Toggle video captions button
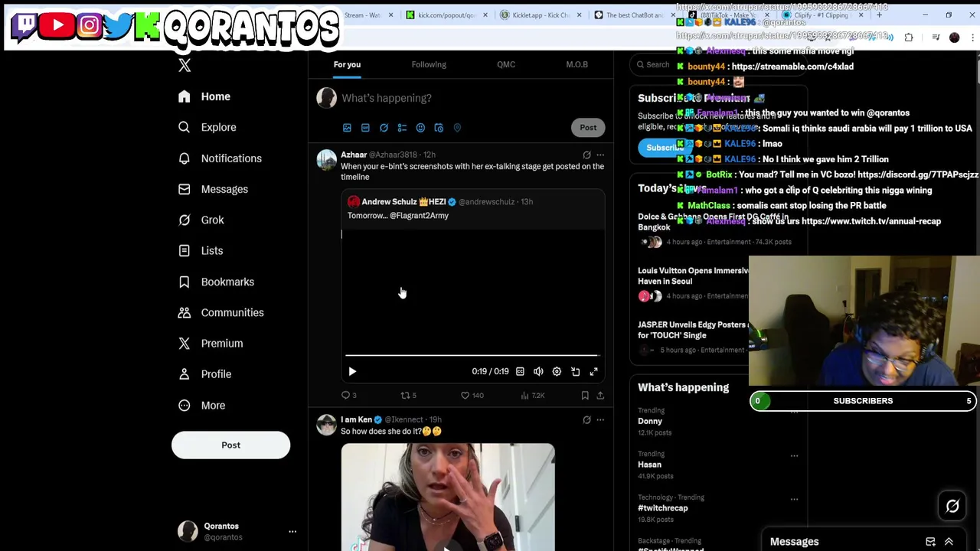Image resolution: width=980 pixels, height=551 pixels. (x=520, y=372)
